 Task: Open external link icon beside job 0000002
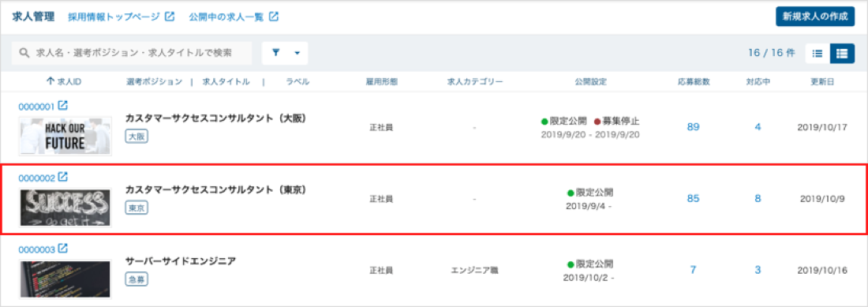pos(63,177)
